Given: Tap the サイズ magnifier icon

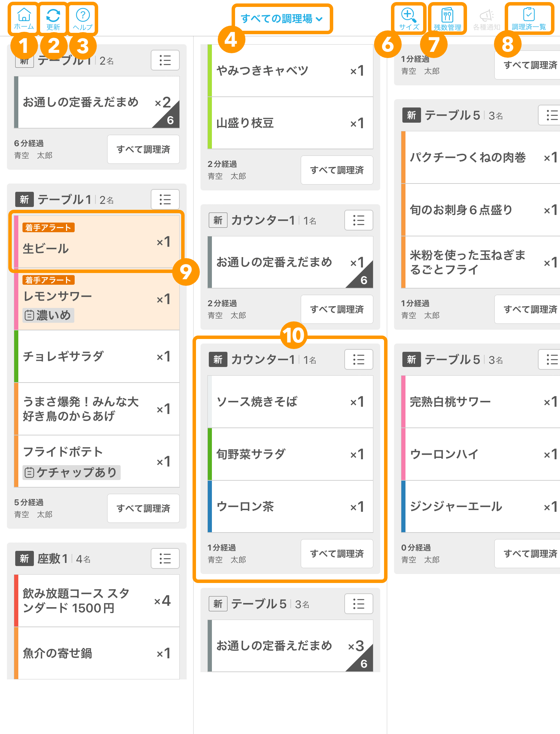Looking at the screenshot, I should [409, 18].
